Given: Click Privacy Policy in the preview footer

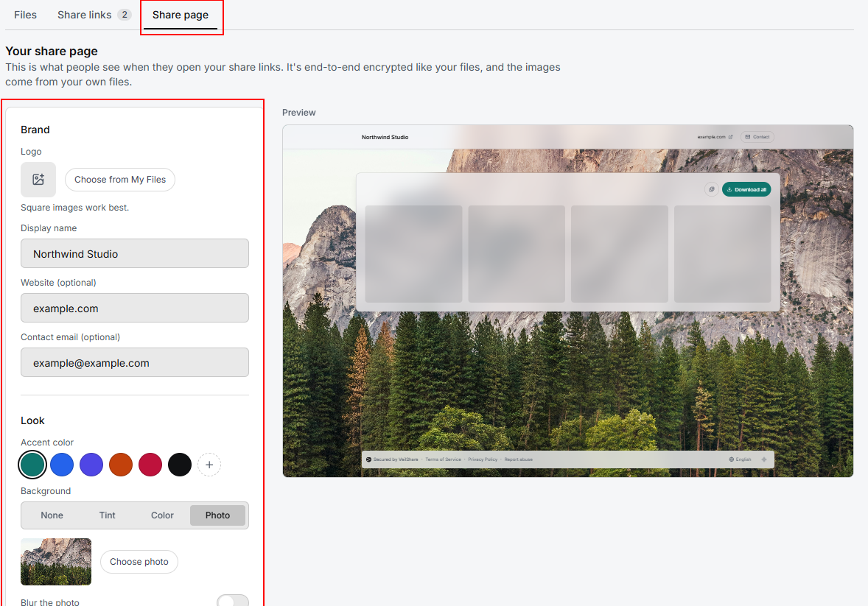Looking at the screenshot, I should (483, 459).
